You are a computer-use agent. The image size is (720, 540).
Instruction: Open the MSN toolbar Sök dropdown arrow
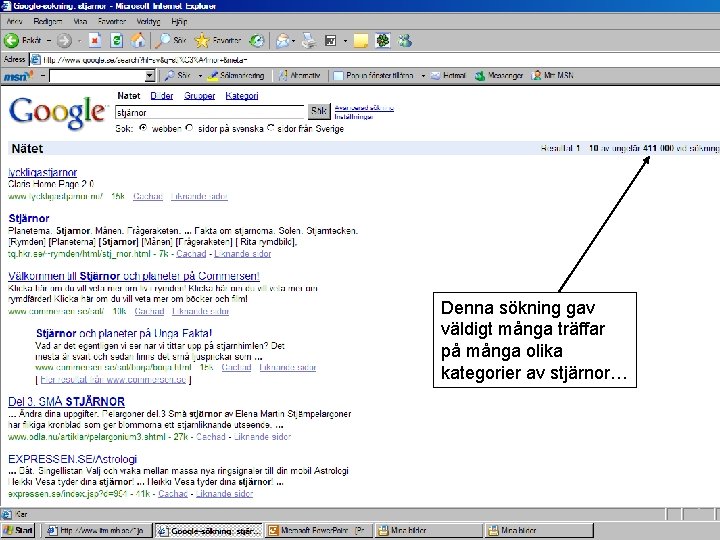pos(200,76)
